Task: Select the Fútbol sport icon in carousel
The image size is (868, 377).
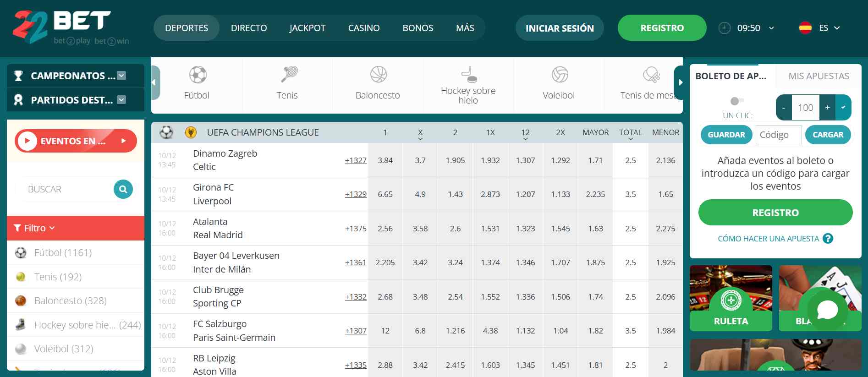Action: pyautogui.click(x=198, y=75)
